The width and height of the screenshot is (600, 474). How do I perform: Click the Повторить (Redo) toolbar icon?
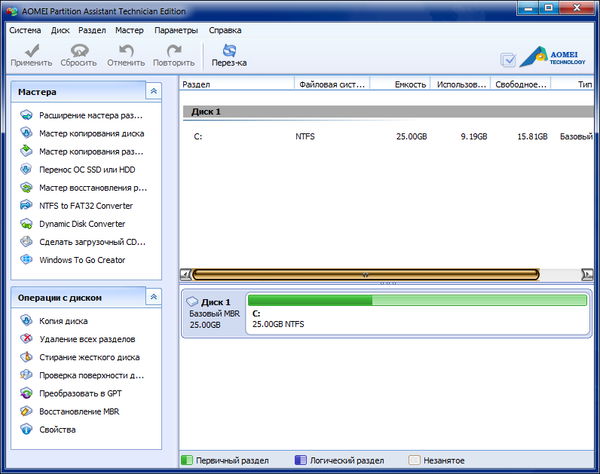point(173,54)
